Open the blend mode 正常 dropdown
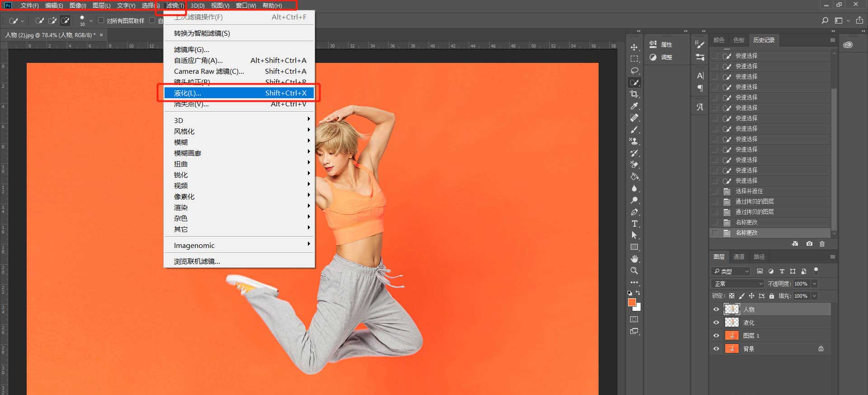Screen dimensions: 868x395 737,284
